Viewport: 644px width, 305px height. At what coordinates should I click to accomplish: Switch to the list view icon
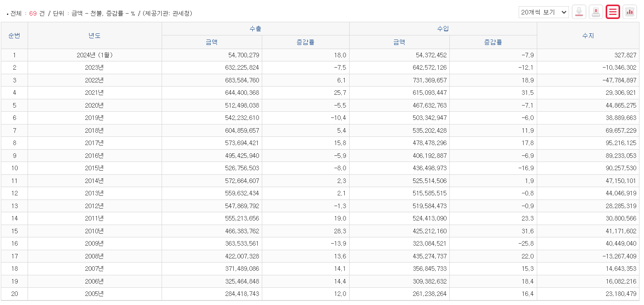(x=613, y=12)
